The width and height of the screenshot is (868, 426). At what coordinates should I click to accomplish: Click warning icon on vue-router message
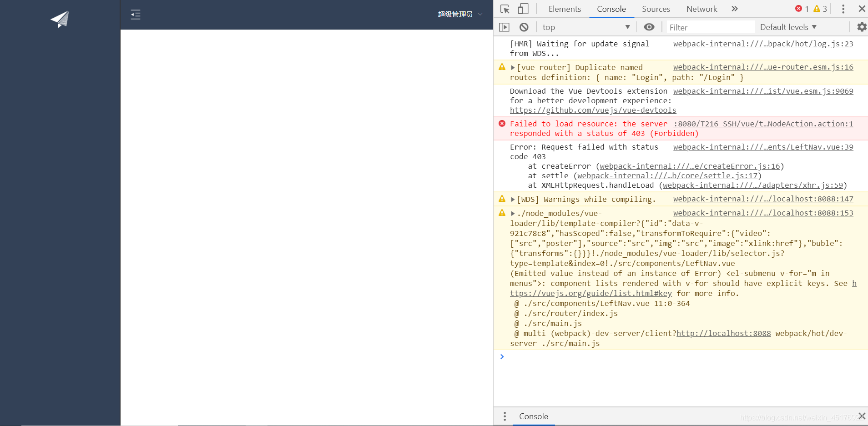[x=502, y=67]
